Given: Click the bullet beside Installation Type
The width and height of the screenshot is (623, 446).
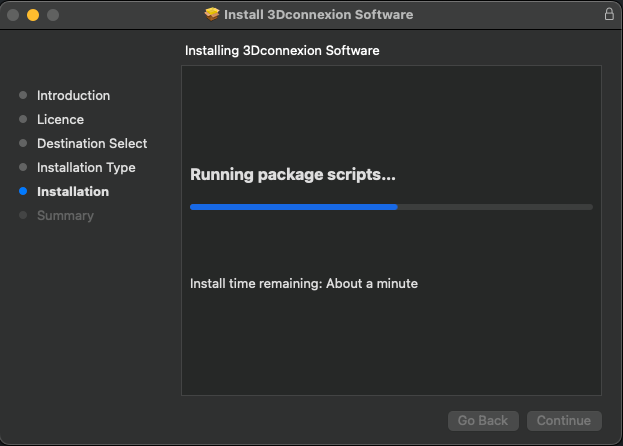Looking at the screenshot, I should pyautogui.click(x=23, y=167).
